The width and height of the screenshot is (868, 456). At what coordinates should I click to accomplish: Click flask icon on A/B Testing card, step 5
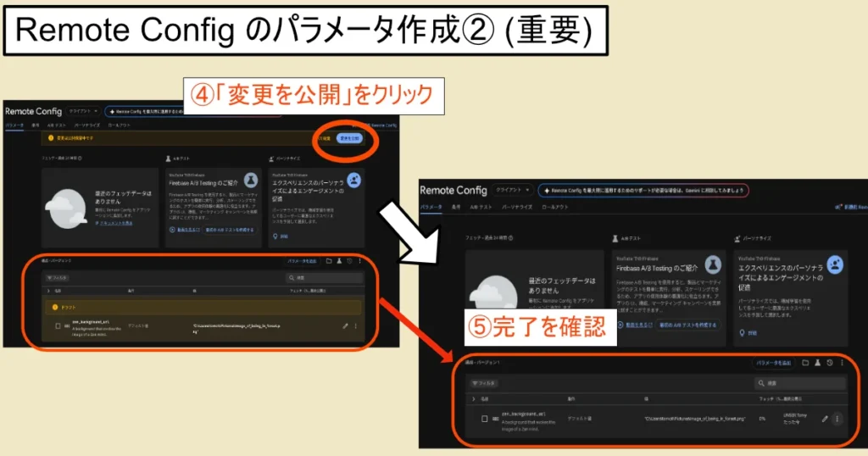point(713,264)
